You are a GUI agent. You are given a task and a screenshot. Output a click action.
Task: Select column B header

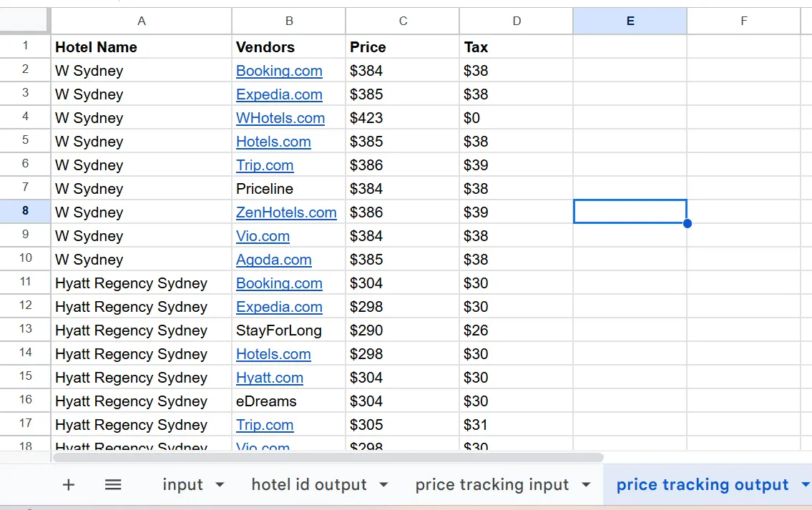coord(289,21)
